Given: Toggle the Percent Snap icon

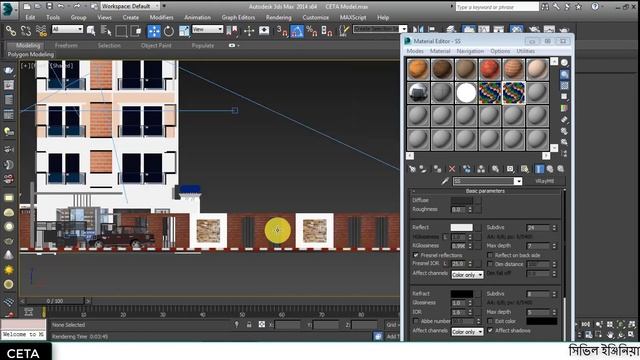Looking at the screenshot, I should (x=312, y=31).
